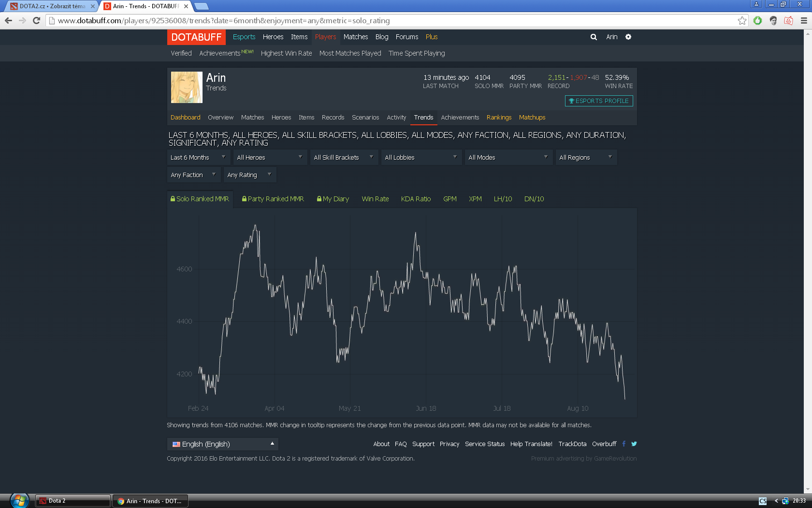This screenshot has width=812, height=508.
Task: Click the Chrome user profile icon
Action: pyautogui.click(x=756, y=4)
